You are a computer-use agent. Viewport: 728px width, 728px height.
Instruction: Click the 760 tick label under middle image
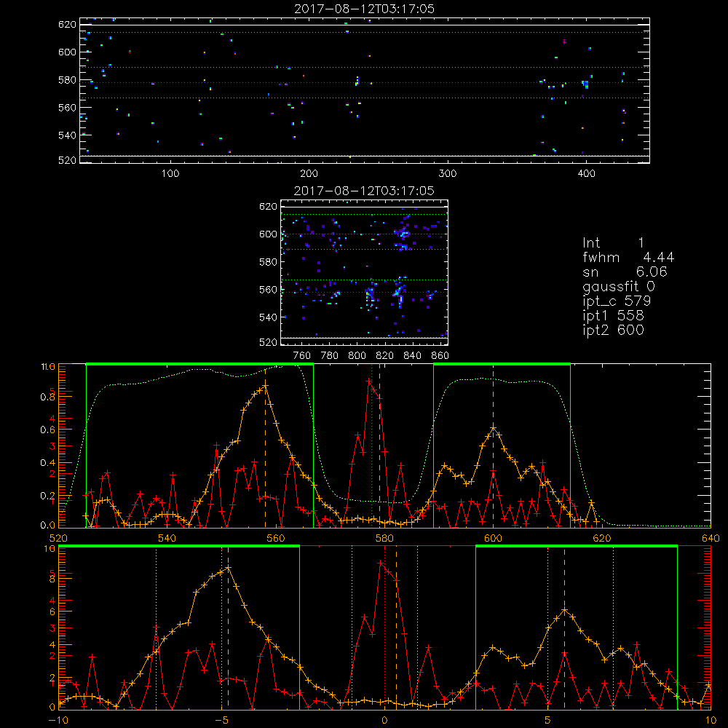[x=302, y=356]
